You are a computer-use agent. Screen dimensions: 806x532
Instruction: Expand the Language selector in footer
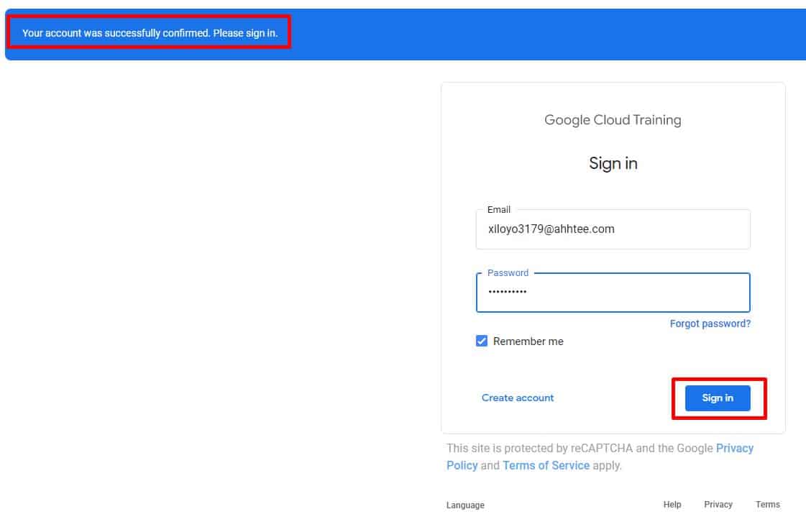tap(465, 505)
